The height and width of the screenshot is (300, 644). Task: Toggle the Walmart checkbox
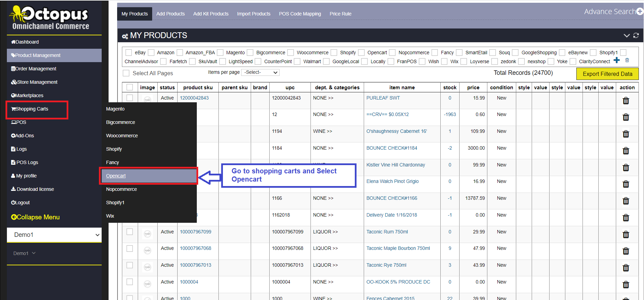[297, 61]
